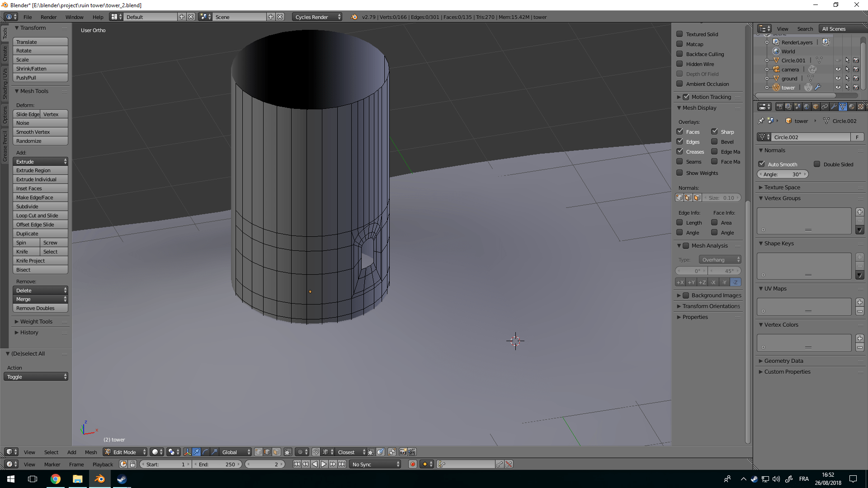
Task: Open Texture properties with the checkered icon
Action: click(x=861, y=107)
